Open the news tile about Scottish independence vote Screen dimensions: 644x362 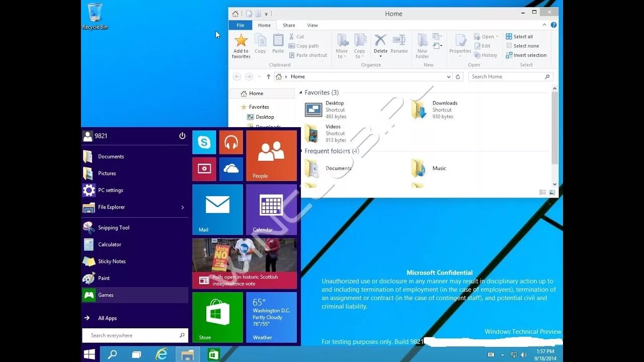(x=245, y=263)
